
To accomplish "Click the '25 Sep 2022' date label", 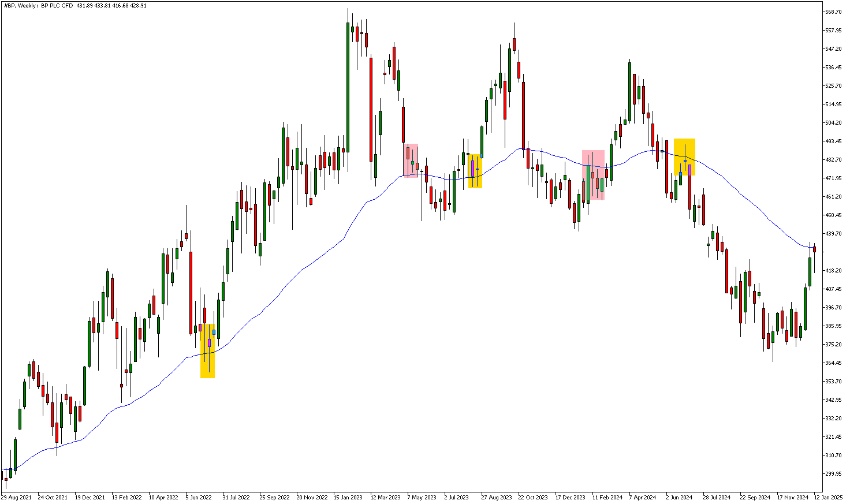I will point(274,497).
